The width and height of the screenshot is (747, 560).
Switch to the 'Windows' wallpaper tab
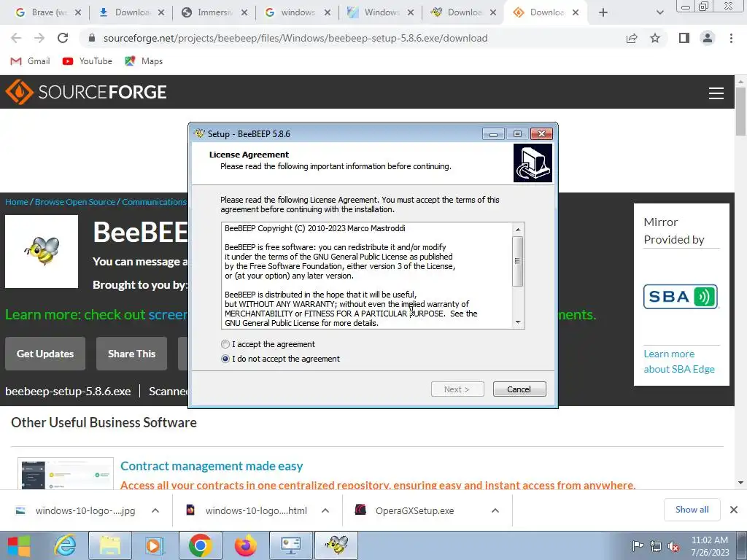380,12
